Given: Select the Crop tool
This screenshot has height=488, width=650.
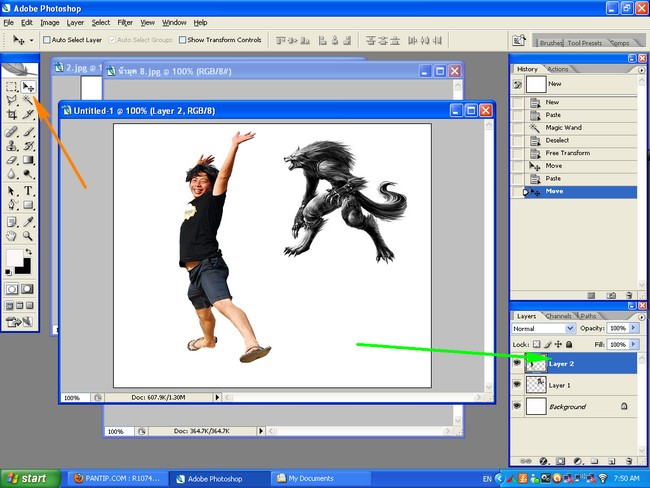Looking at the screenshot, I should [11, 114].
